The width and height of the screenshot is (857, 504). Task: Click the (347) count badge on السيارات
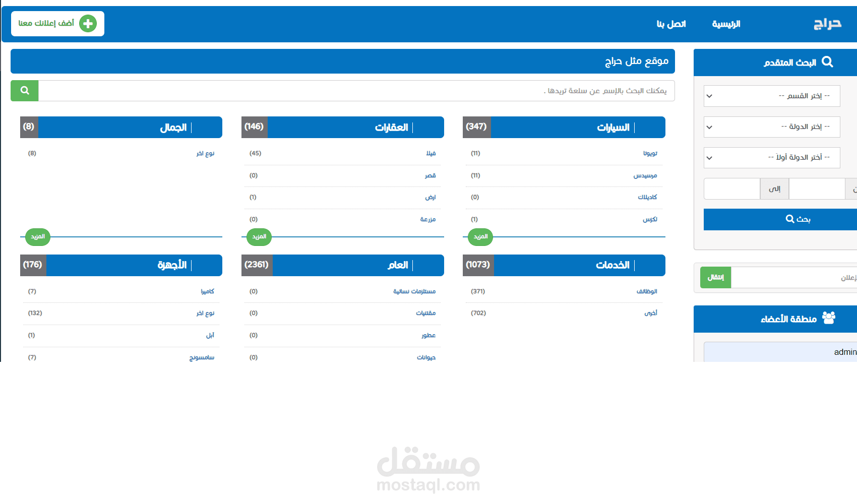[x=477, y=127]
